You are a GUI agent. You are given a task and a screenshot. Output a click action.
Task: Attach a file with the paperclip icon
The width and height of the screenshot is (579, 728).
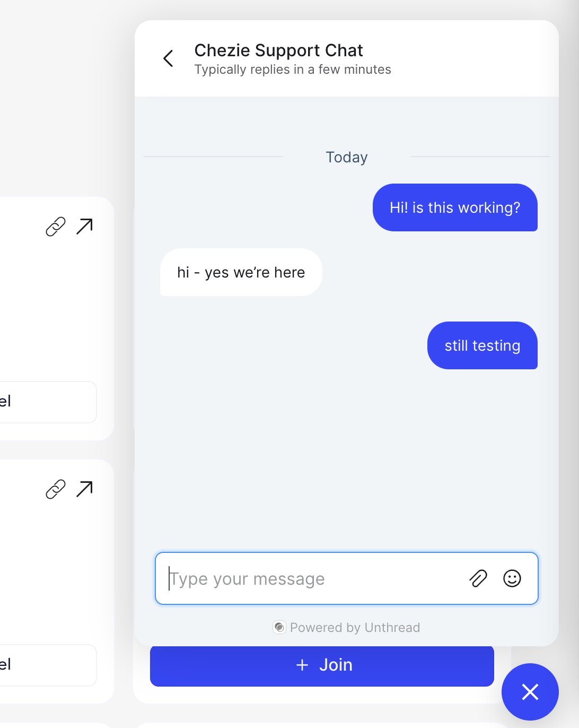click(x=478, y=578)
